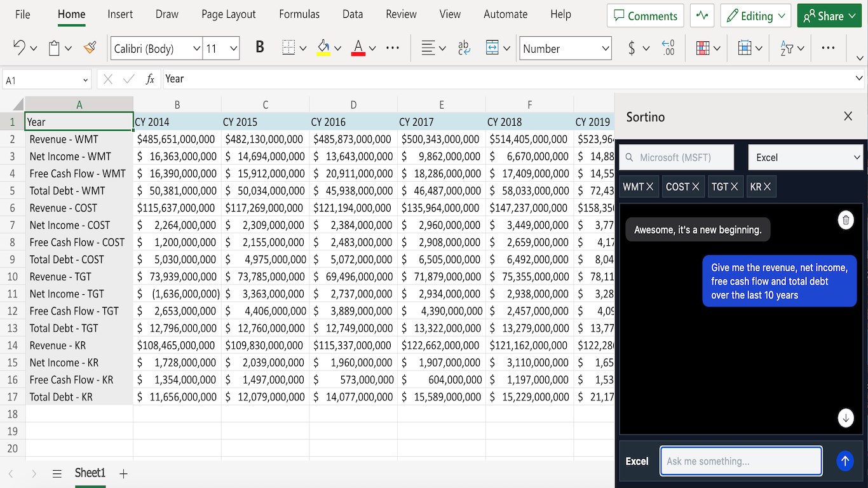Focus the Ask me something input
This screenshot has width=868, height=488.
pos(741,461)
